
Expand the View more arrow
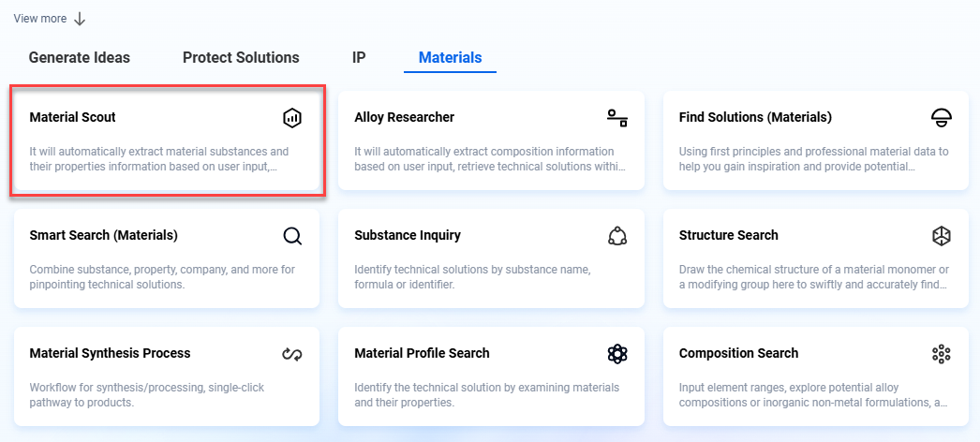pyautogui.click(x=80, y=19)
